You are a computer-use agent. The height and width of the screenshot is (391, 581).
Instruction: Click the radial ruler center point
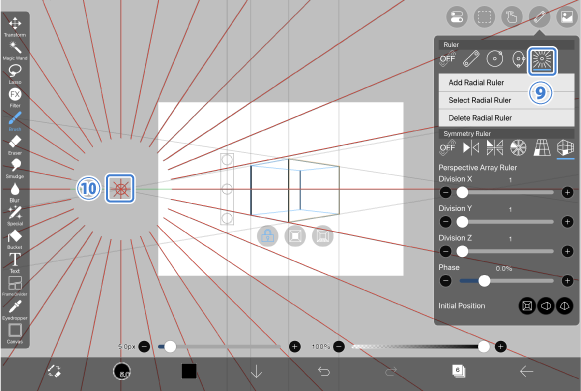(120, 189)
